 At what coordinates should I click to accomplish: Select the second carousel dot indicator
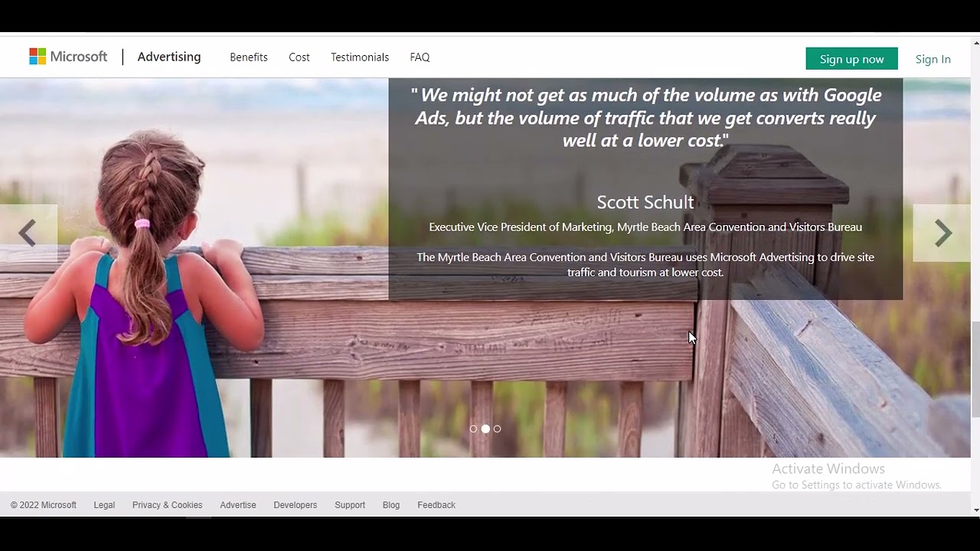tap(485, 429)
